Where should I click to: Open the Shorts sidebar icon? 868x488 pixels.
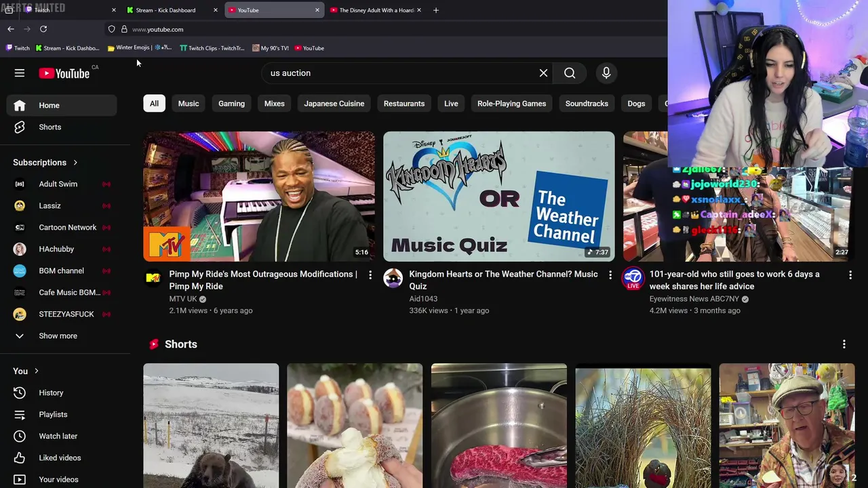[x=20, y=127]
